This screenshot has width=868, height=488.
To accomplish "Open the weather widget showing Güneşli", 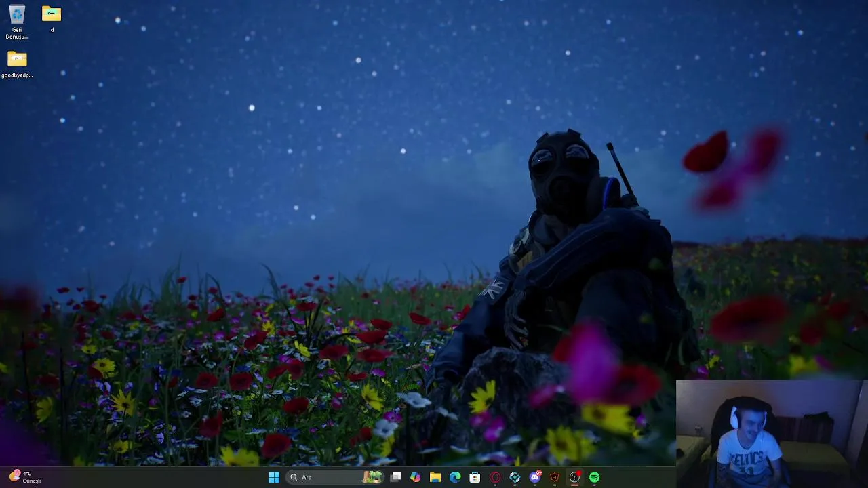I will coord(25,477).
